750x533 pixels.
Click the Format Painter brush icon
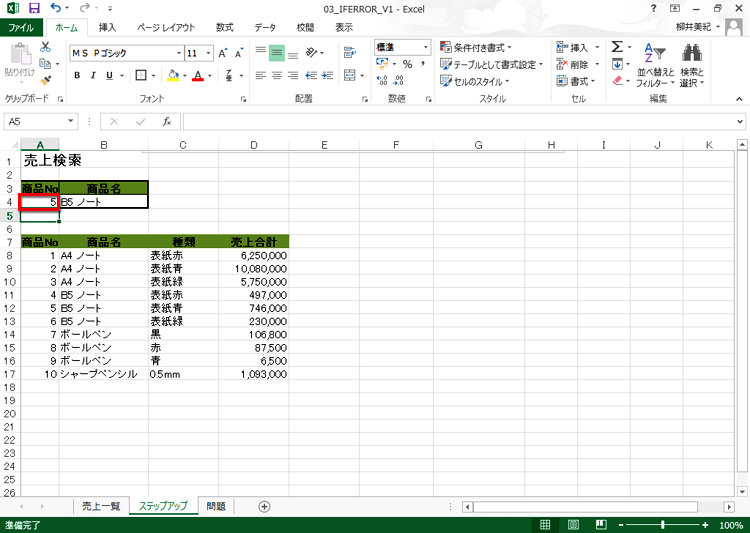click(x=45, y=80)
